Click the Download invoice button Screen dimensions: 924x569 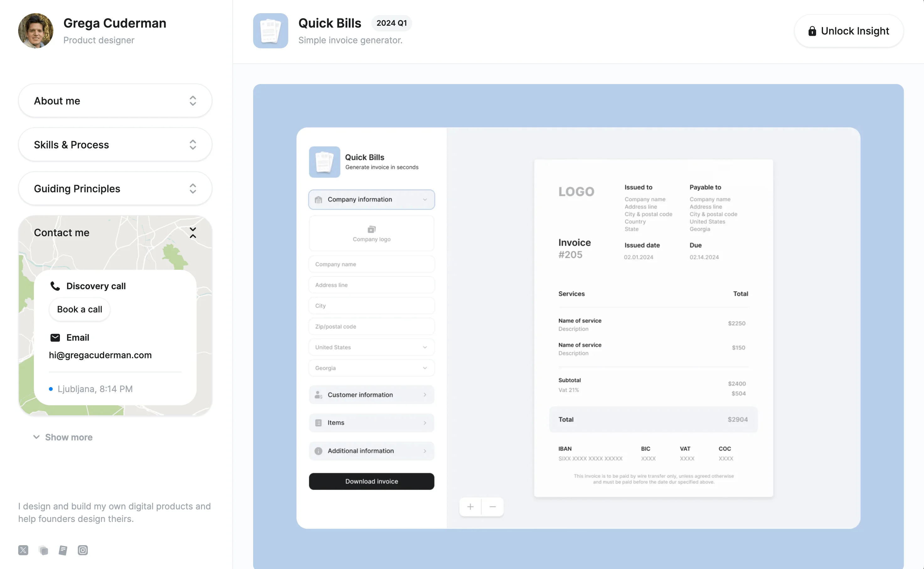(371, 481)
